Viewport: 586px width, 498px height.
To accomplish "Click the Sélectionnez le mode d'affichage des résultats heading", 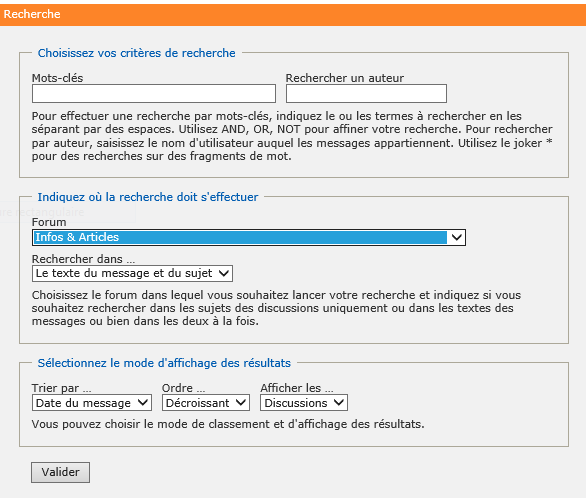I will 164,363.
